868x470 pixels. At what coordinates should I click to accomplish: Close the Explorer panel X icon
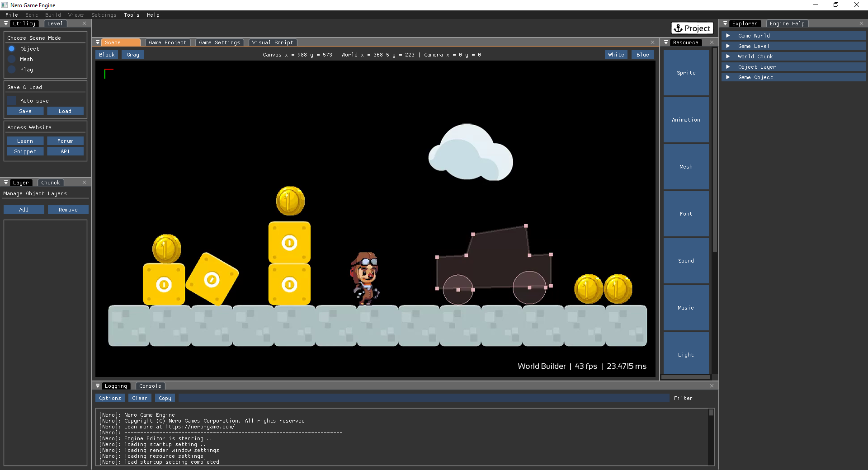pos(861,23)
